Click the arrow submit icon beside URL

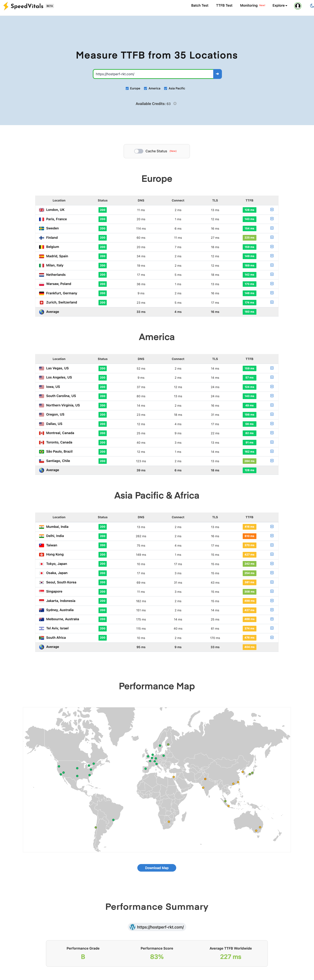217,74
